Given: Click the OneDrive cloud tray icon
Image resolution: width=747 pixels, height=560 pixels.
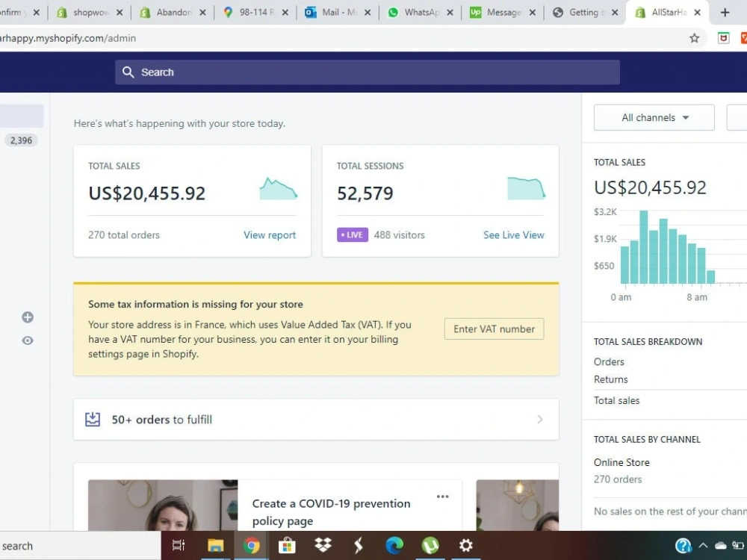Looking at the screenshot, I should tap(721, 546).
